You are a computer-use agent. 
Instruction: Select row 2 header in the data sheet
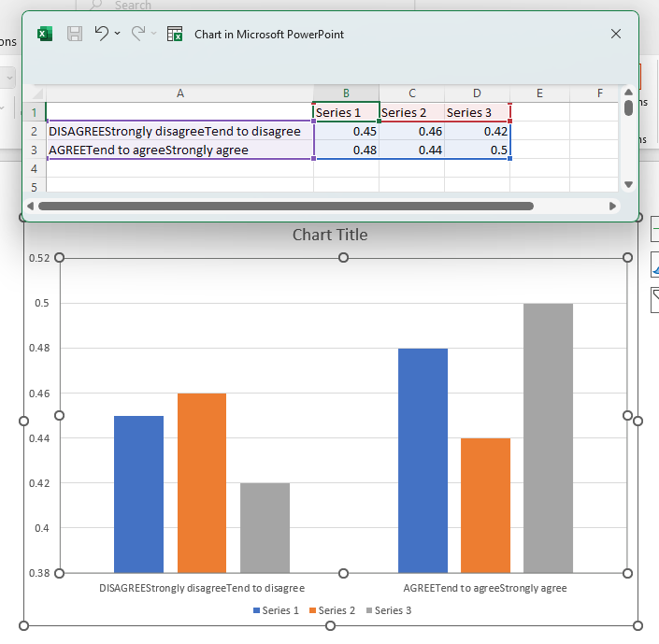pos(33,132)
